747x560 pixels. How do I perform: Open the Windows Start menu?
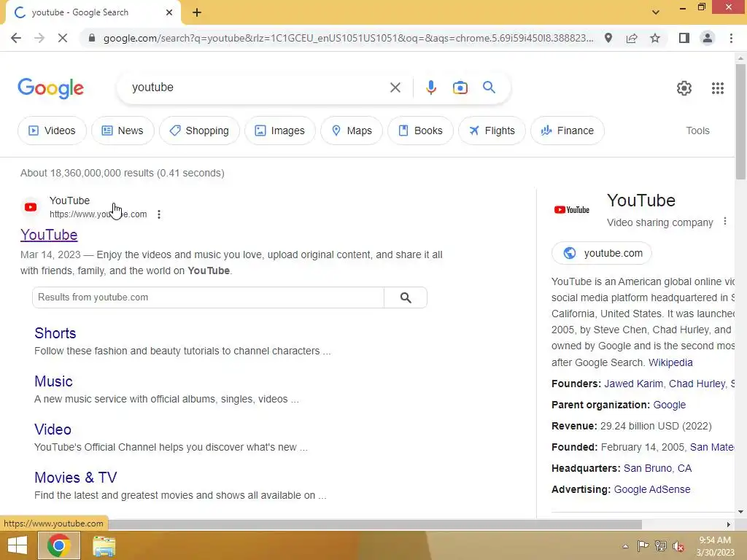click(x=18, y=545)
